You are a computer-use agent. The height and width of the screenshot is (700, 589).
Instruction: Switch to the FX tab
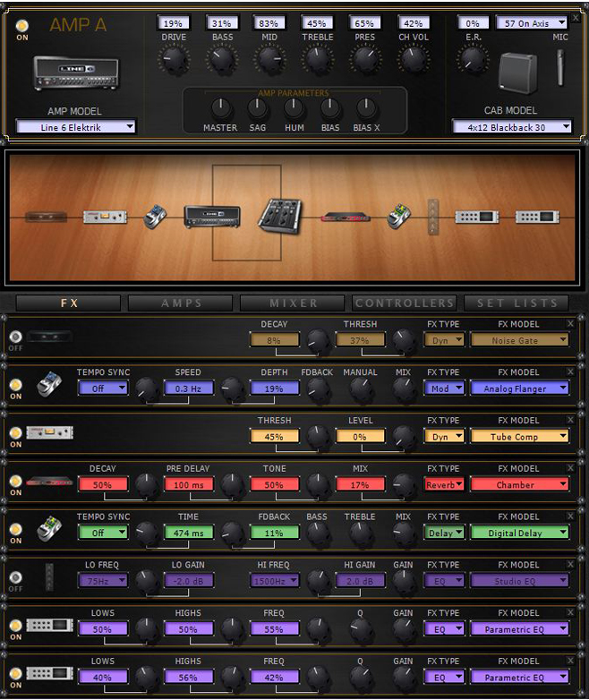[68, 303]
